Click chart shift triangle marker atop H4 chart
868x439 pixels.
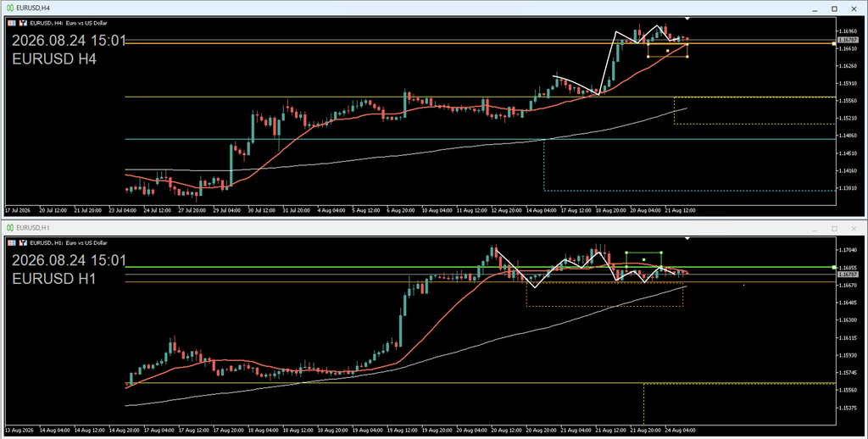(687, 19)
